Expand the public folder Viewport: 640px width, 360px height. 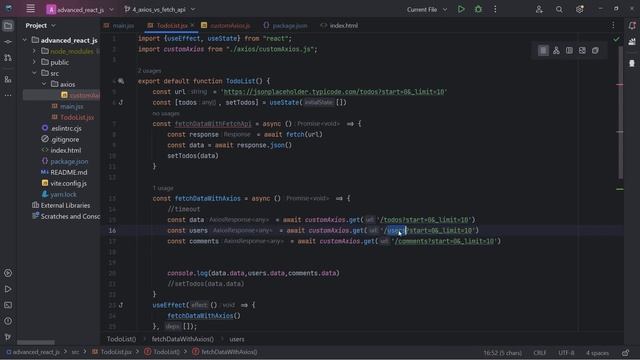pyautogui.click(x=34, y=62)
